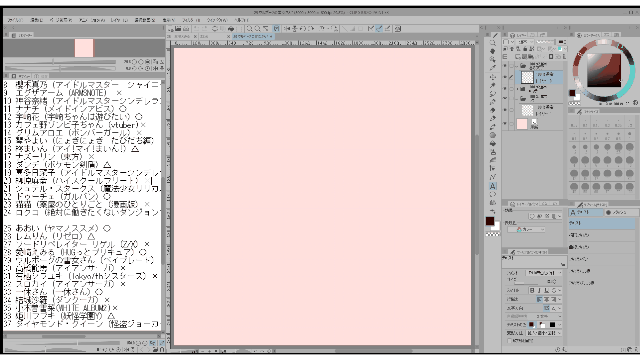
Task: Select the Hand move tool
Action: [493, 51]
